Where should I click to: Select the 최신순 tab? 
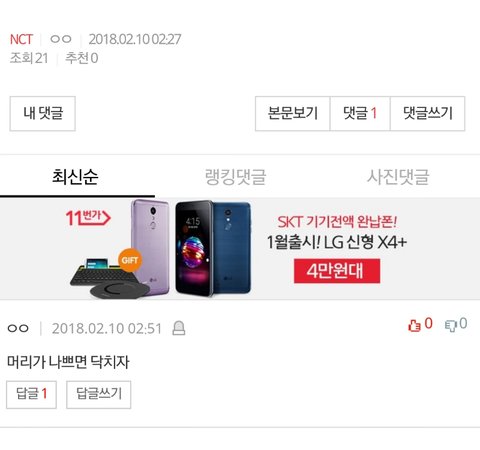(x=75, y=177)
